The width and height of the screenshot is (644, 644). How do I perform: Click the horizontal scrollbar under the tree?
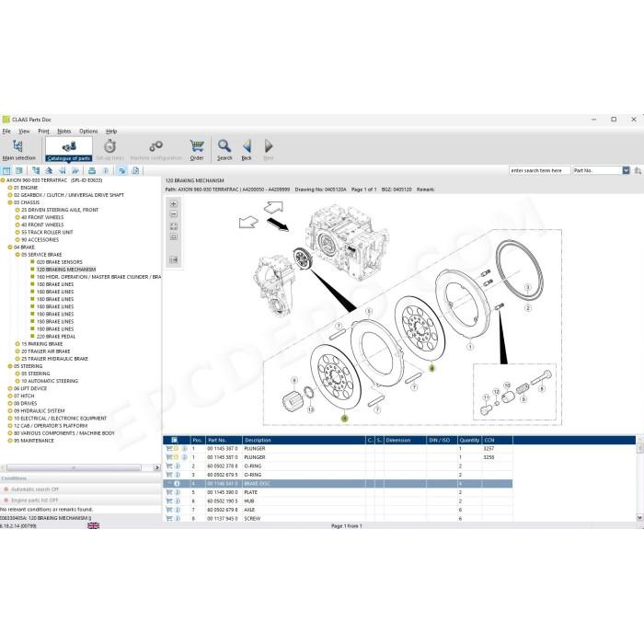coord(74,467)
